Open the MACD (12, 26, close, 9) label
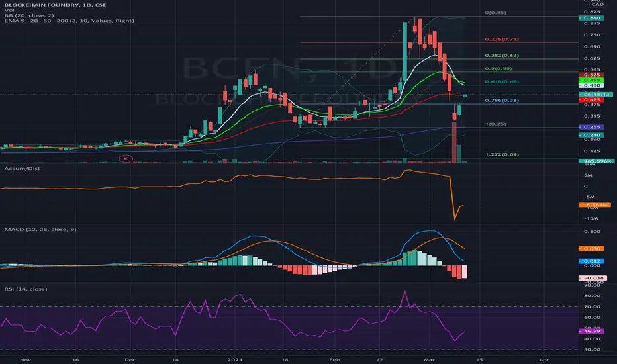Viewport: 617px width, 364px height. (40, 230)
